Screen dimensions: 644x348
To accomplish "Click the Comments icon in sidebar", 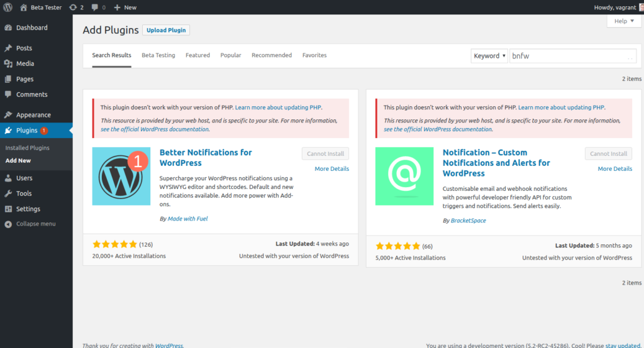I will (8, 94).
